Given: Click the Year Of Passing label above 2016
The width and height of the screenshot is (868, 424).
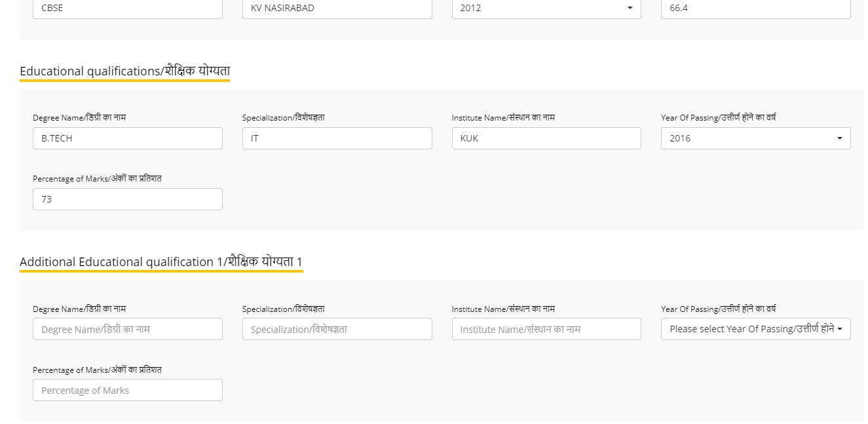Looking at the screenshot, I should 718,118.
